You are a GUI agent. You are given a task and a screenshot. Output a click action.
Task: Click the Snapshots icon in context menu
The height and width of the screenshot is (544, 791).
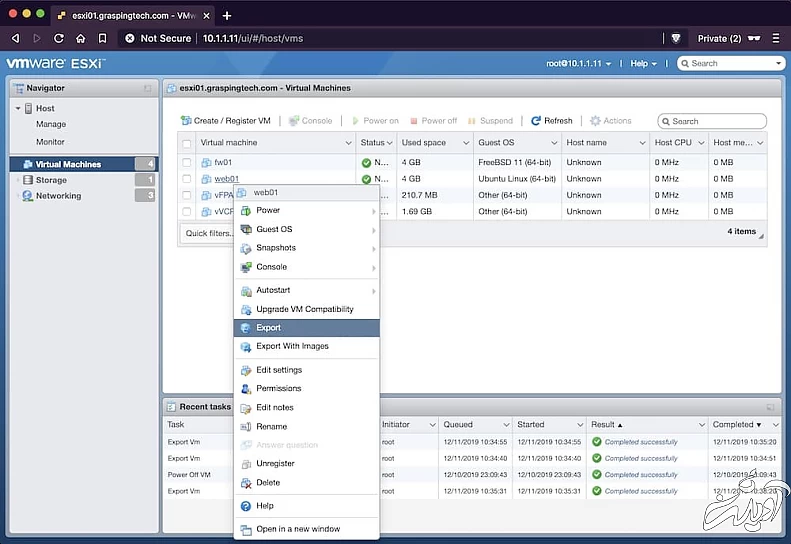pos(246,248)
